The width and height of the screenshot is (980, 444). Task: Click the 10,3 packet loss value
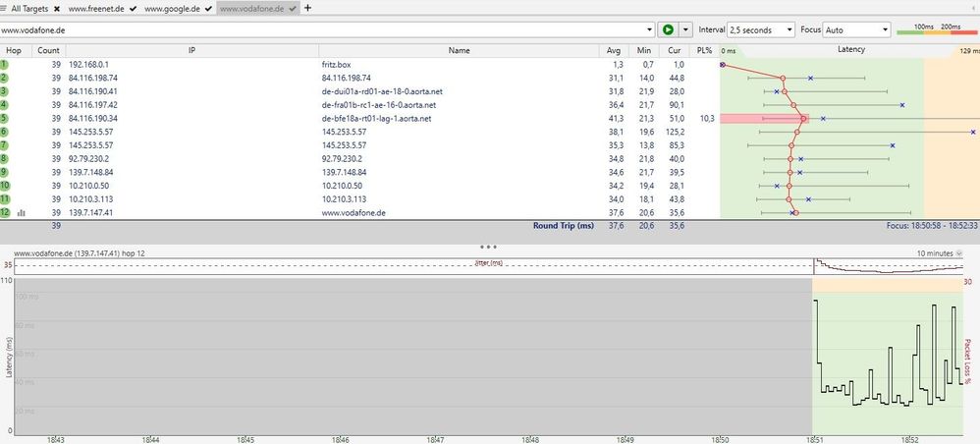coord(706,118)
